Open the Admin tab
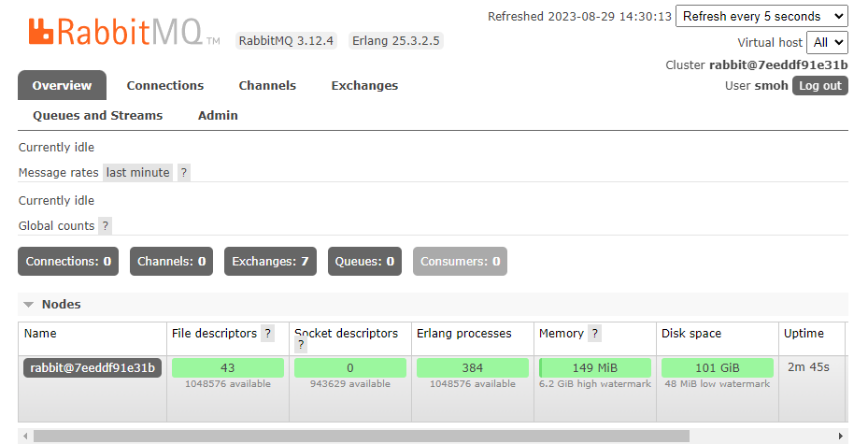 point(218,115)
